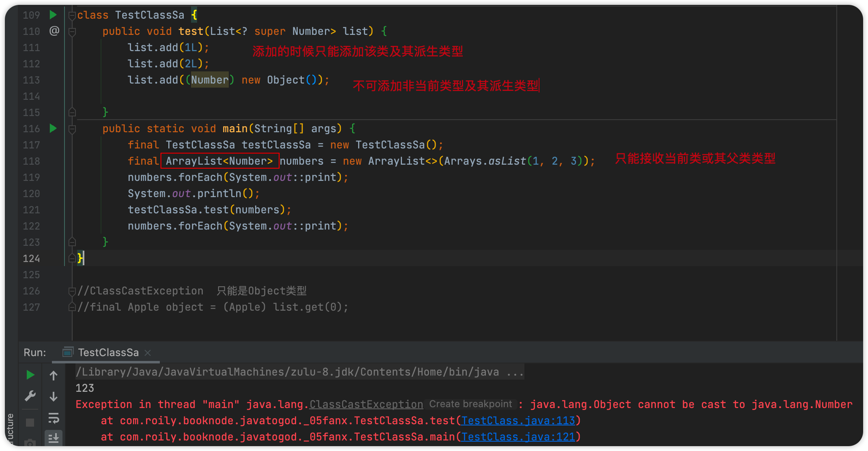Jump up the stack trace arrow
The image size is (868, 451).
click(54, 376)
